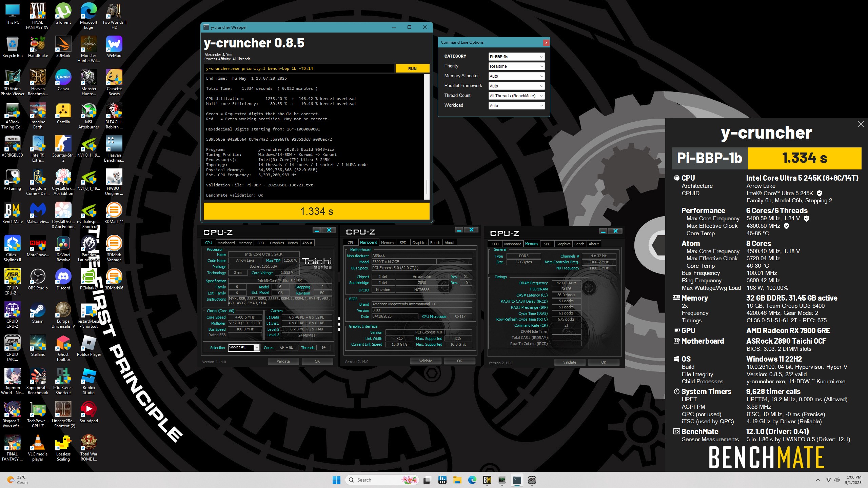Close the BenchMate result panel
Image resolution: width=868 pixels, height=488 pixels.
pos(861,124)
